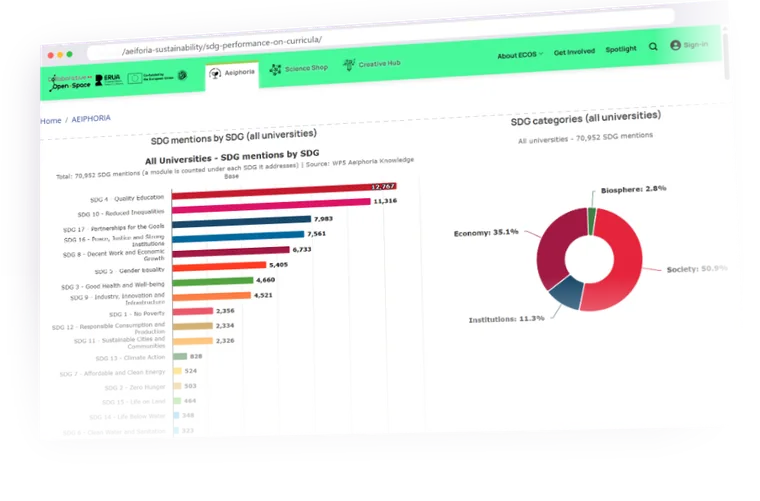This screenshot has height=501, width=760.
Task: Click the SDG 12 tan bar showing 2,334
Action: [192, 326]
